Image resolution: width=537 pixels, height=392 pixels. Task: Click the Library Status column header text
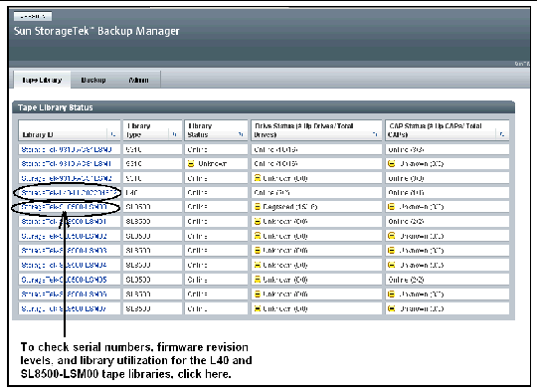[x=200, y=130]
